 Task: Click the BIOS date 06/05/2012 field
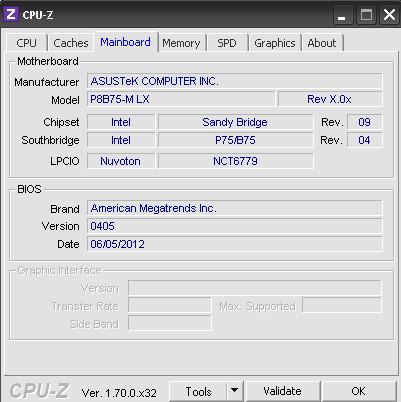(x=235, y=244)
